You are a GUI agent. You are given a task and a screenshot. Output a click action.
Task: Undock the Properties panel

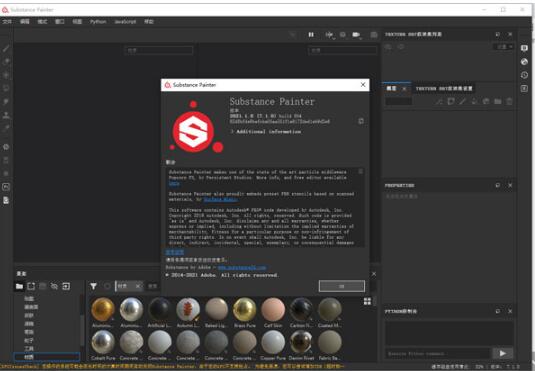coord(498,185)
